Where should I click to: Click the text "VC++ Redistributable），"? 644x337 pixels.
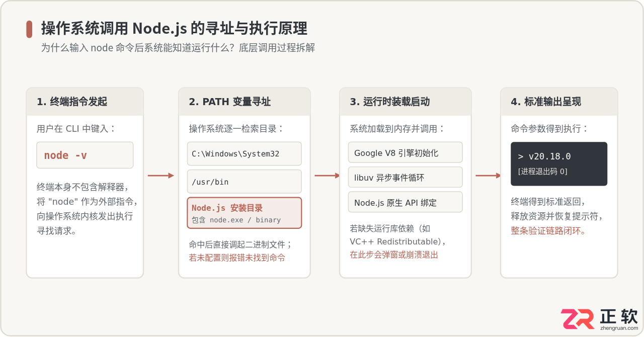398,241
